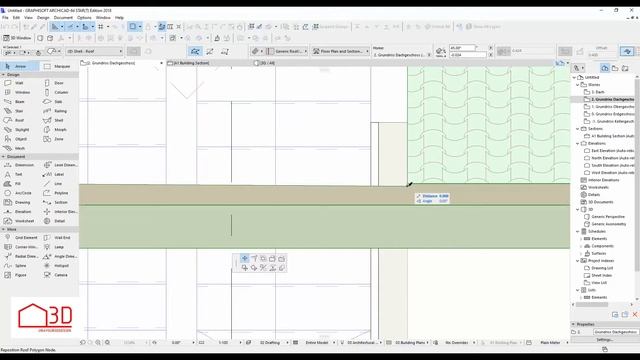Select the Line tool
The width and height of the screenshot is (640, 360).
59,184
